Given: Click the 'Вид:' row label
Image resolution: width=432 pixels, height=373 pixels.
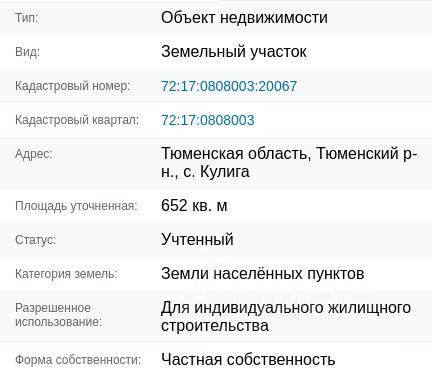Looking at the screenshot, I should click(x=27, y=52).
